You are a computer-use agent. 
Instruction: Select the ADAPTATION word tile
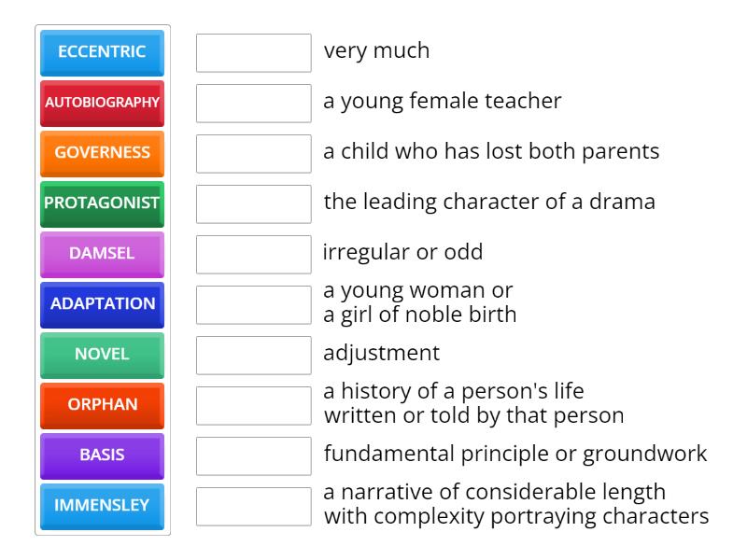[x=101, y=304]
